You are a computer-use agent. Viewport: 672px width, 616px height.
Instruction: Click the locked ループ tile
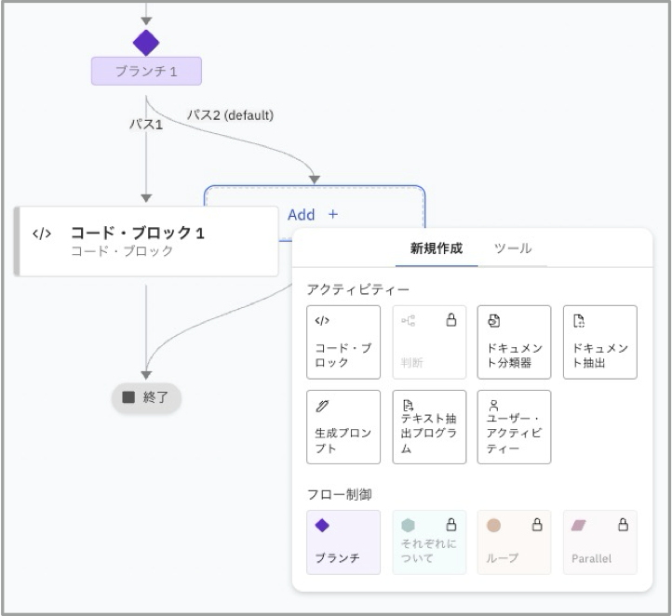pyautogui.click(x=514, y=542)
